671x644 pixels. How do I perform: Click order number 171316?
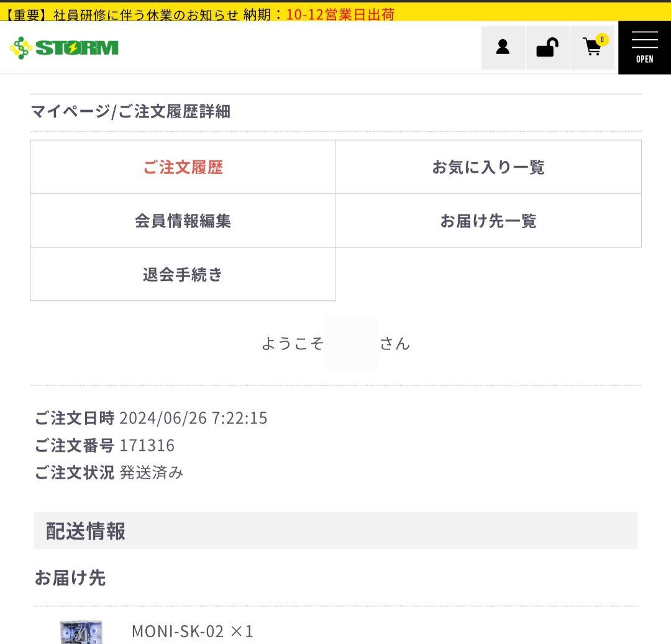coord(147,446)
